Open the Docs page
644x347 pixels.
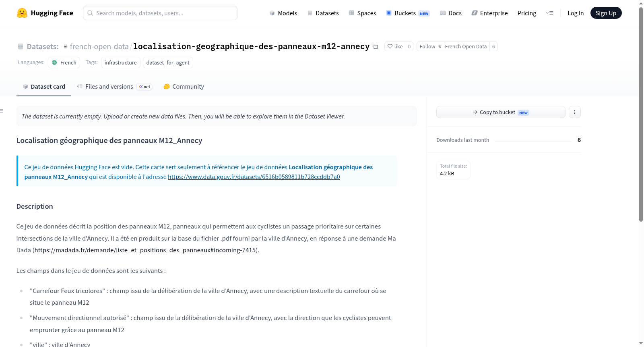(x=451, y=13)
